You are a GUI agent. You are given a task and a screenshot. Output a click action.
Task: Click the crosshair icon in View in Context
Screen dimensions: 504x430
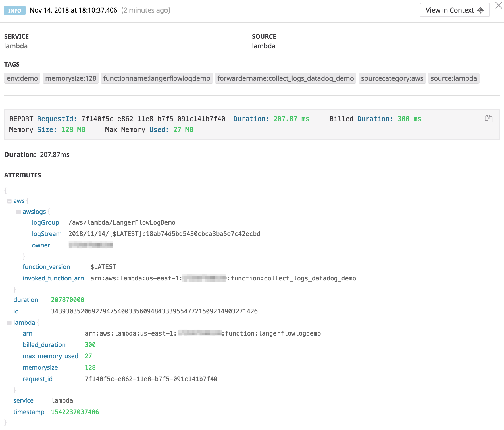tap(481, 10)
